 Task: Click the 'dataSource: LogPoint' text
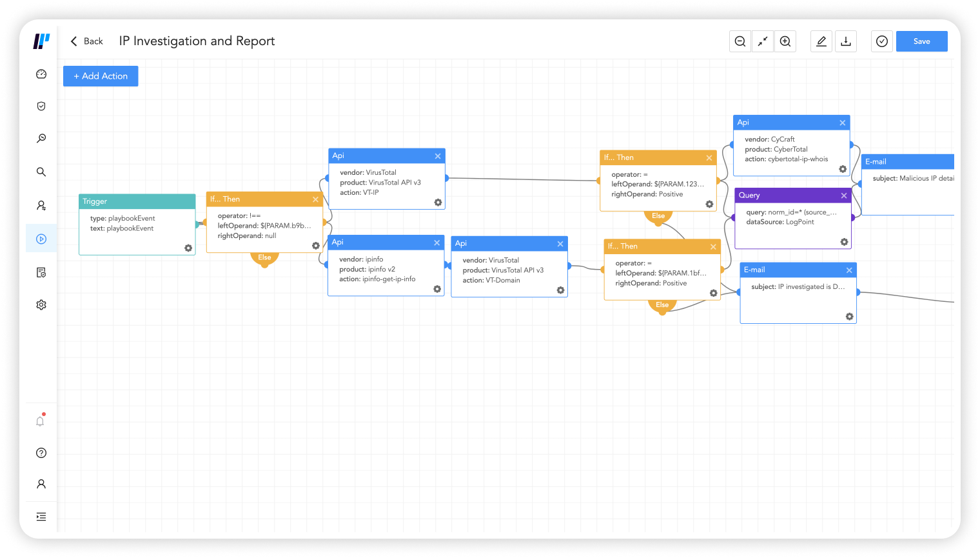(x=780, y=222)
